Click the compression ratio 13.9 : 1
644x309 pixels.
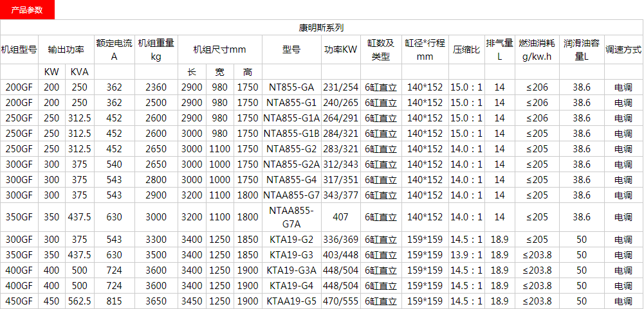click(x=466, y=255)
